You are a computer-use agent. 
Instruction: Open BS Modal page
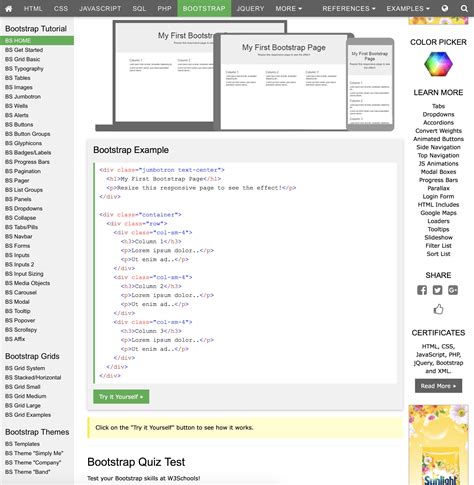17,302
